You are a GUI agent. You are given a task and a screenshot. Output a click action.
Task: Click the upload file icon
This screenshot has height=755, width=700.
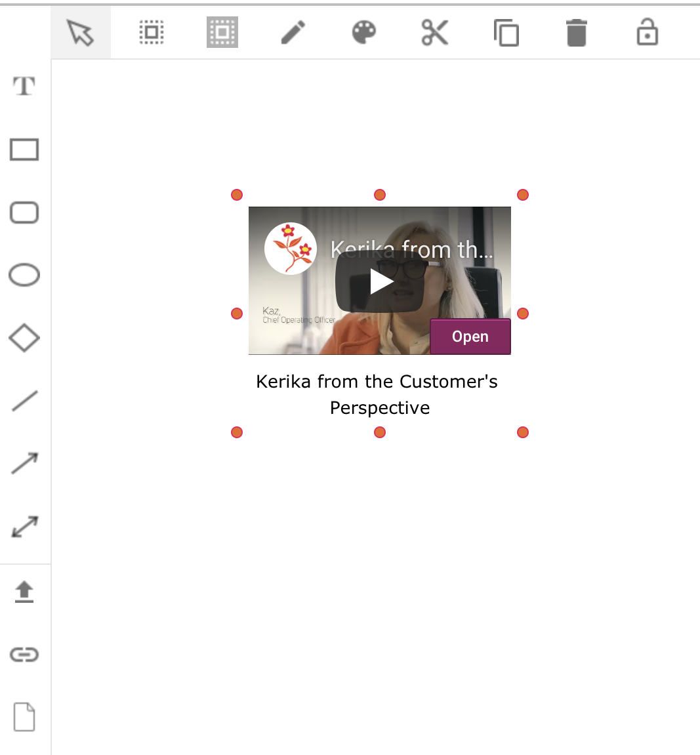coord(24,592)
